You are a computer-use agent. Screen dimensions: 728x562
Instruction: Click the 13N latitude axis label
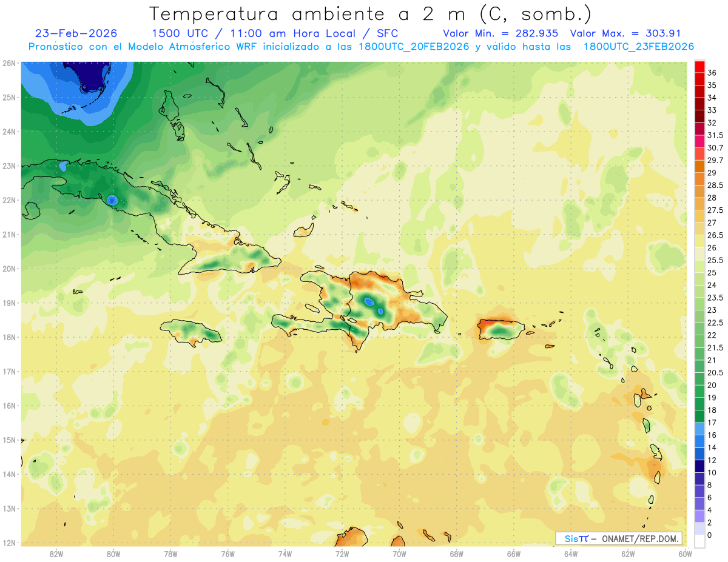(x=9, y=508)
